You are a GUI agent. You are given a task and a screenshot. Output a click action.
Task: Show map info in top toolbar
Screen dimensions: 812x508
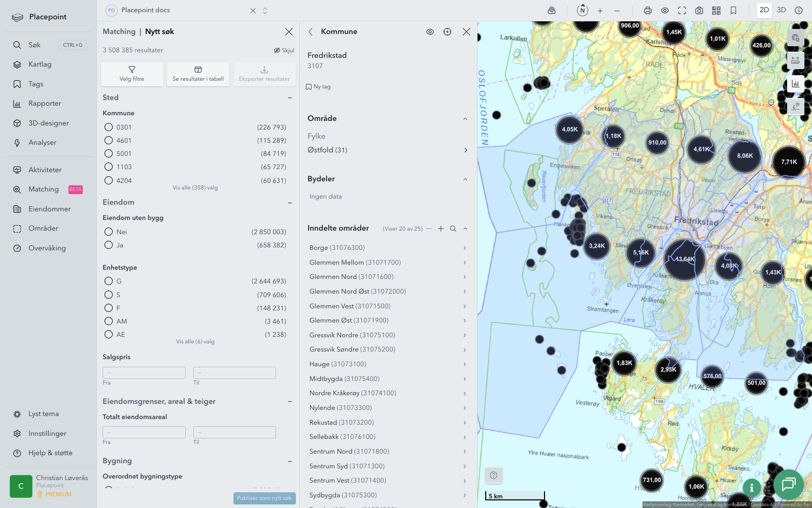point(799,11)
